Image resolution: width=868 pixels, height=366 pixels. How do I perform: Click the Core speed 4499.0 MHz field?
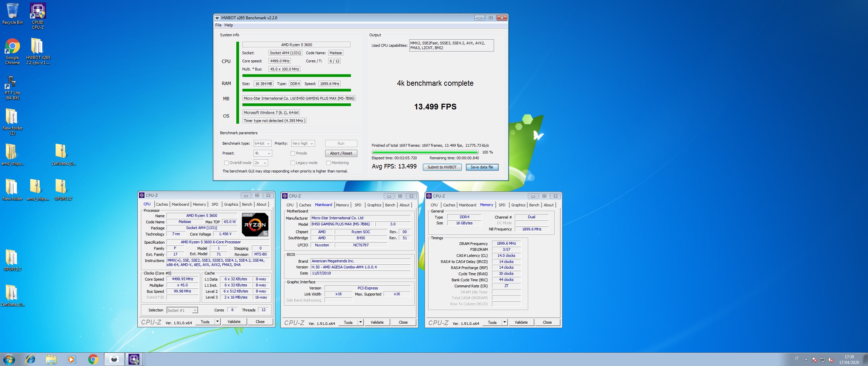tap(280, 61)
